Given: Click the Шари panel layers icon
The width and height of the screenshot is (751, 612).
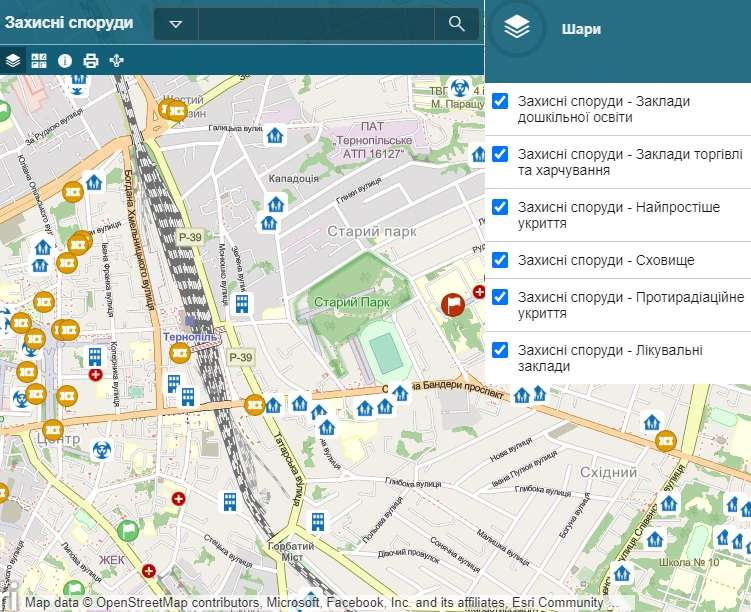Looking at the screenshot, I should [516, 29].
